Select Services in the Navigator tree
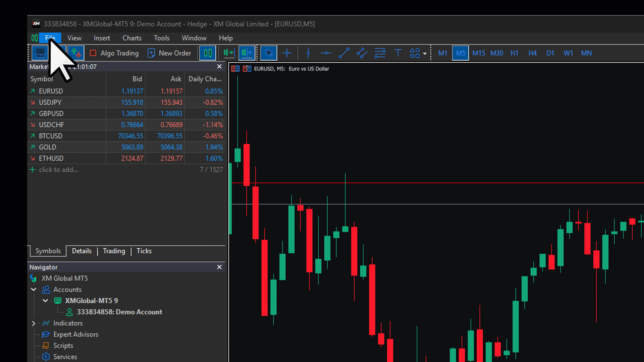Image resolution: width=644 pixels, height=362 pixels. tap(65, 357)
